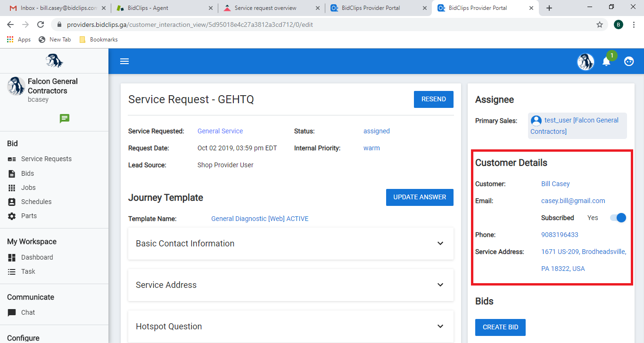This screenshot has height=343, width=644.
Task: Click the Schedules calendar icon
Action: pyautogui.click(x=12, y=202)
